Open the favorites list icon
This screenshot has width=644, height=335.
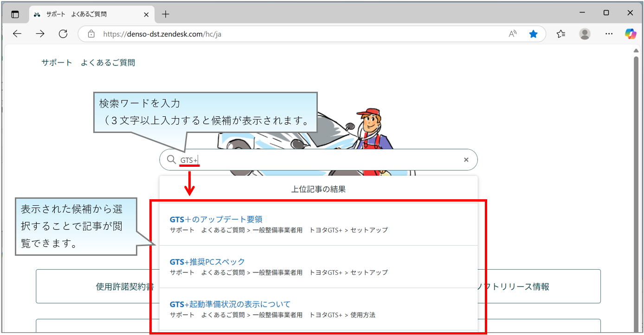click(561, 33)
